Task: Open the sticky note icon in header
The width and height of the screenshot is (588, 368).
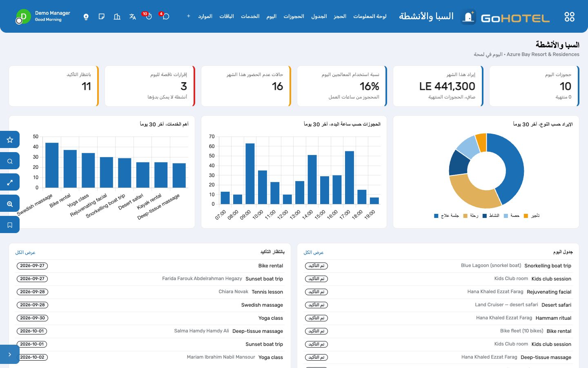Action: pos(102,16)
